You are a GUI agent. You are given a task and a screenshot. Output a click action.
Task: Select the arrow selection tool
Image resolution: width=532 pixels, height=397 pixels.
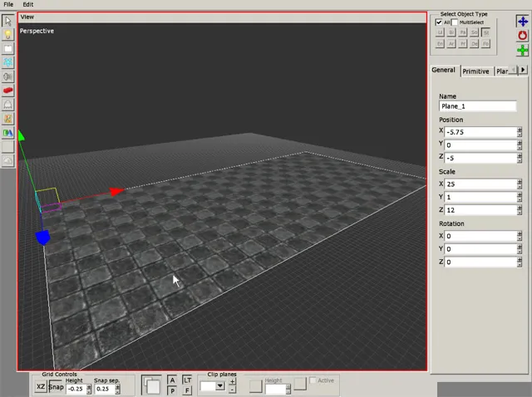tap(7, 21)
